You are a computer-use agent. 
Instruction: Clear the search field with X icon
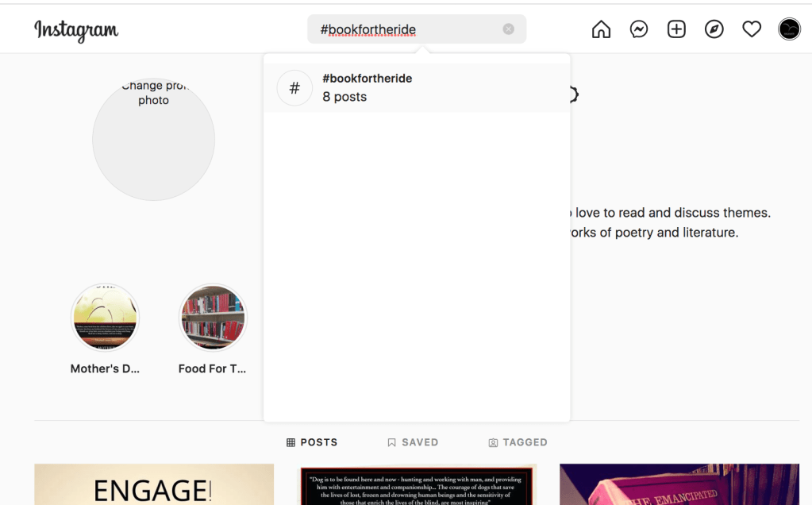pyautogui.click(x=509, y=29)
